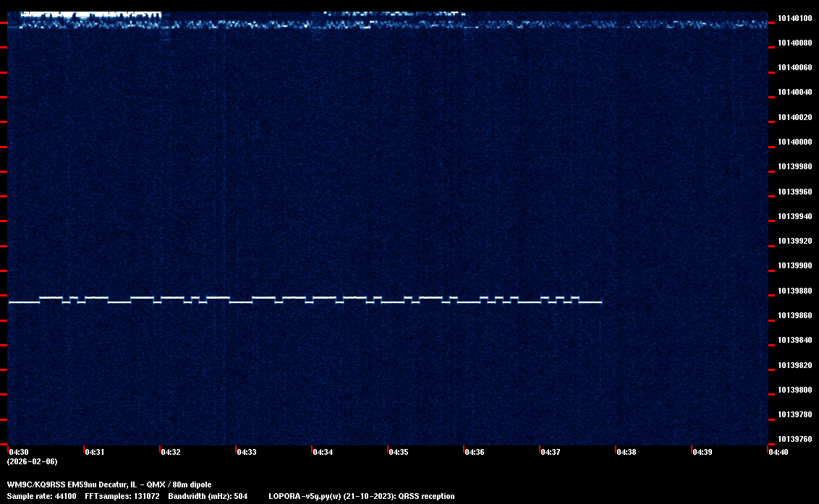The width and height of the screenshot is (819, 504).
Task: Click the (2026-02-06) date text
Action: click(33, 461)
